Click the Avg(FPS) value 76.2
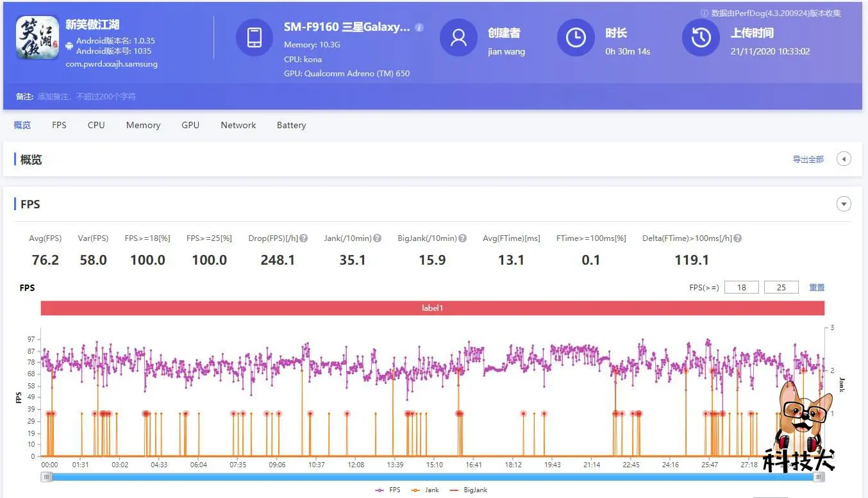The image size is (868, 498). (x=46, y=260)
